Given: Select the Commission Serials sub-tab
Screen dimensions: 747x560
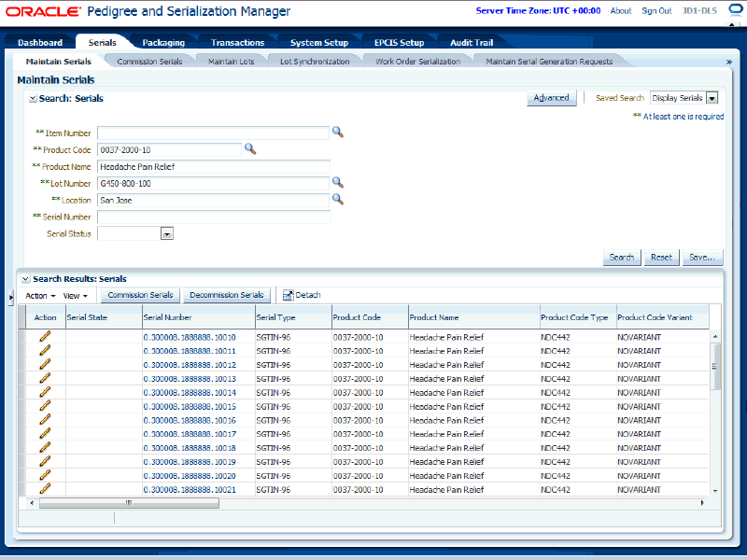Looking at the screenshot, I should 149,62.
